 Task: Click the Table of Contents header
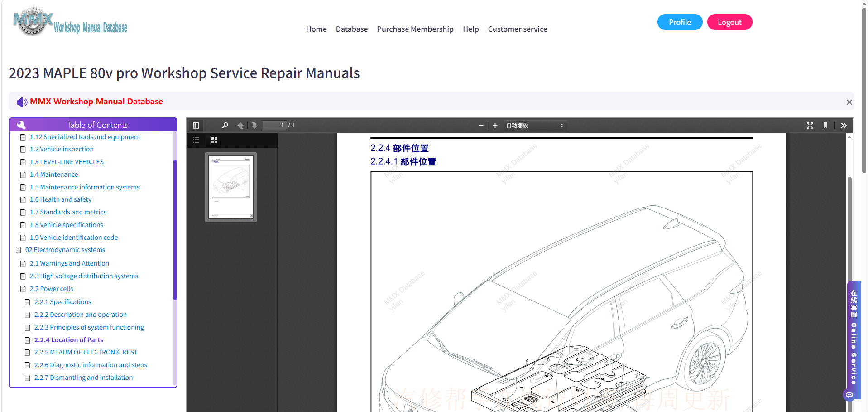[x=93, y=125]
